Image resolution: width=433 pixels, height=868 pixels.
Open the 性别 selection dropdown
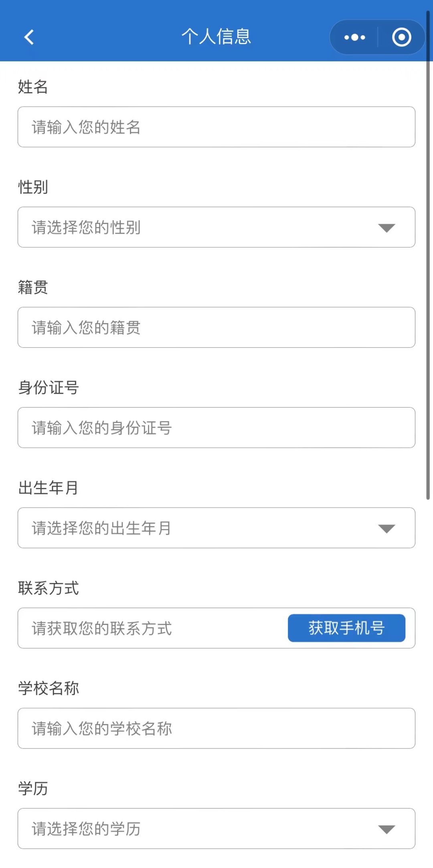point(216,227)
